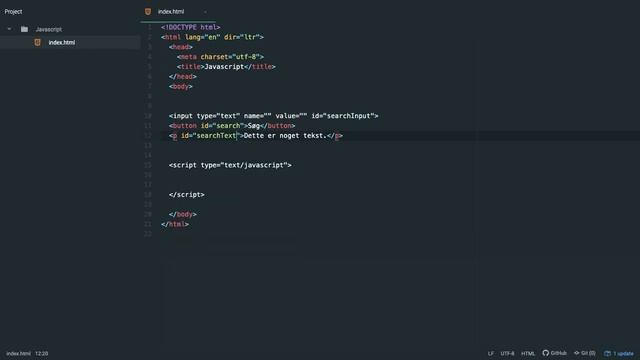Click on lang="en" attribute text
Viewport: 640px width, 360px height.
(x=202, y=37)
